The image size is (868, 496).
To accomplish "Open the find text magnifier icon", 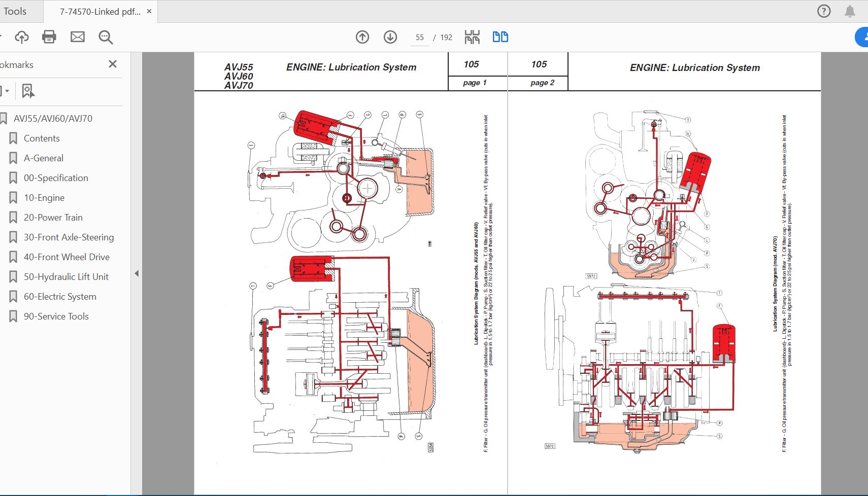I will pyautogui.click(x=106, y=37).
